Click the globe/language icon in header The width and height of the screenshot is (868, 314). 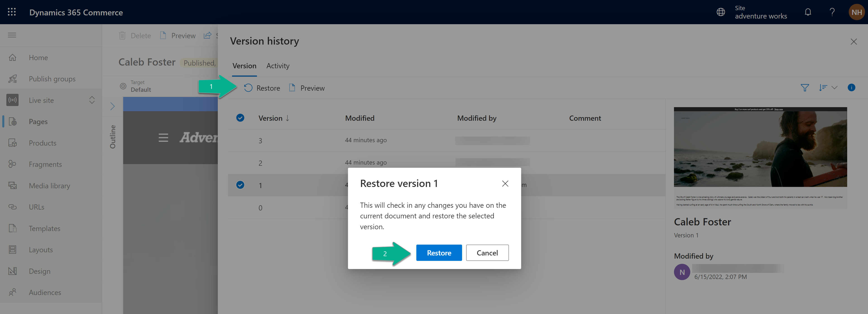(x=721, y=12)
